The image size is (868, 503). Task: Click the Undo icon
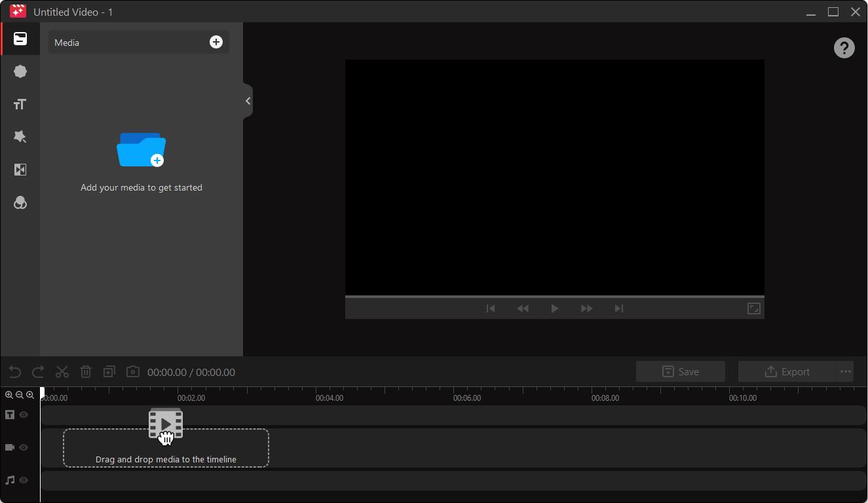14,372
